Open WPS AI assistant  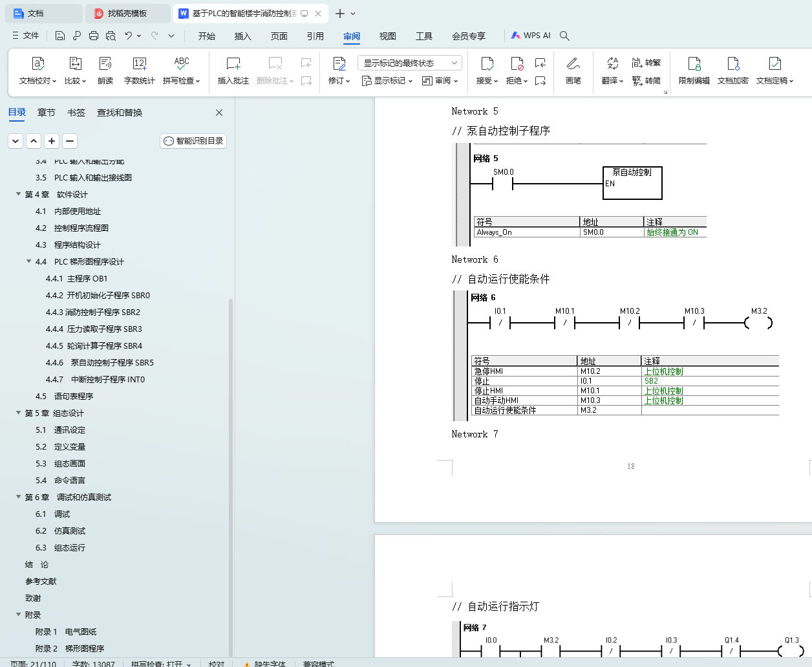point(531,36)
